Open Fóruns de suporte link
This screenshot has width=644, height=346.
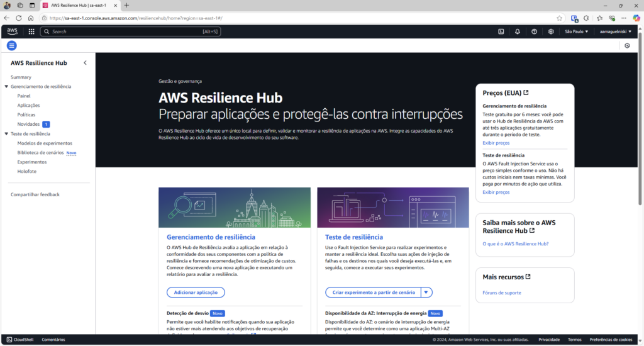(501, 293)
